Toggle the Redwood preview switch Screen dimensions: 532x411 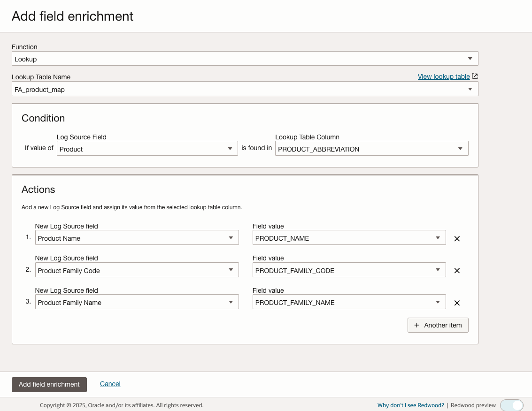point(512,404)
